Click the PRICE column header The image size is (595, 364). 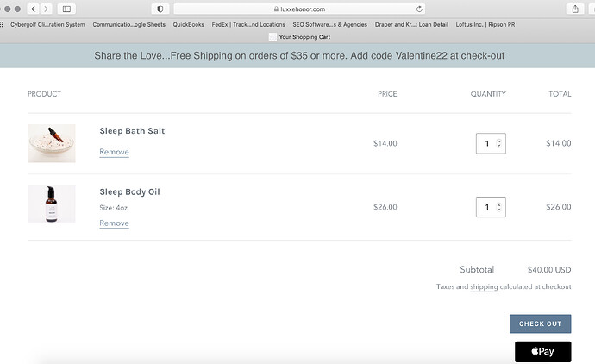pyautogui.click(x=387, y=94)
